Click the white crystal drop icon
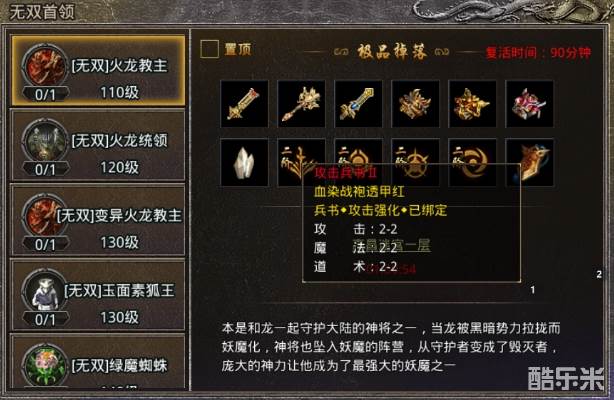This screenshot has width=614, height=400. coord(244,163)
